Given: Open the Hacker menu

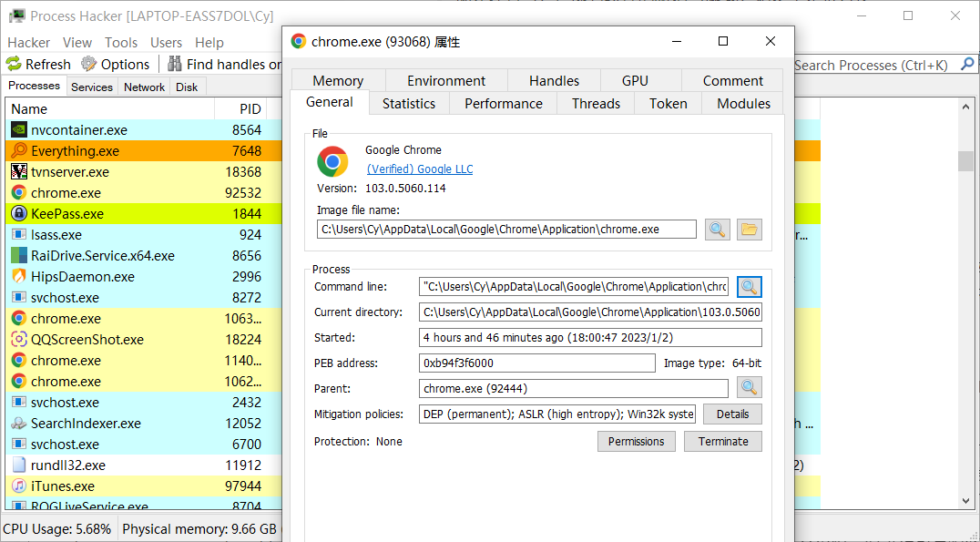Looking at the screenshot, I should (29, 43).
